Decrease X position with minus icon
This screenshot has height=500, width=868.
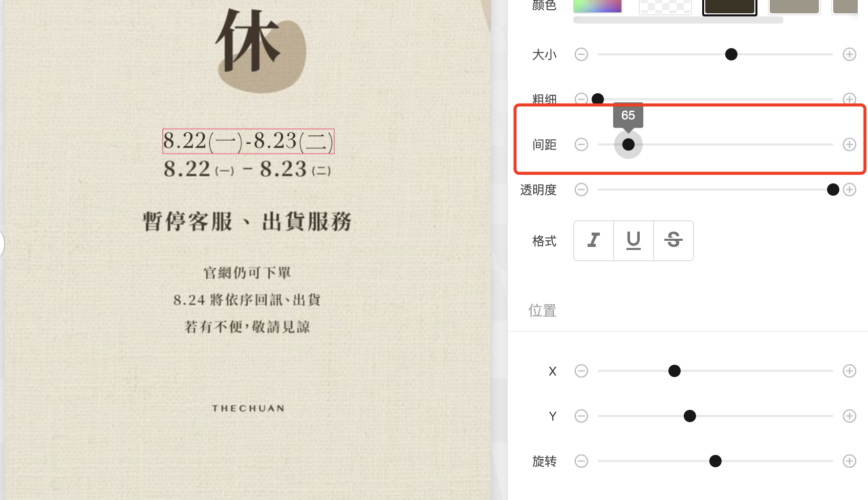(x=581, y=371)
